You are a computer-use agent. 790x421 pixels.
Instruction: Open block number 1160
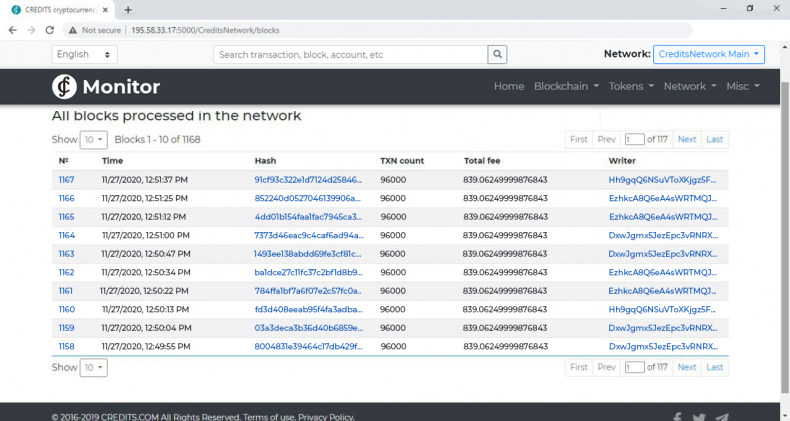pyautogui.click(x=66, y=309)
